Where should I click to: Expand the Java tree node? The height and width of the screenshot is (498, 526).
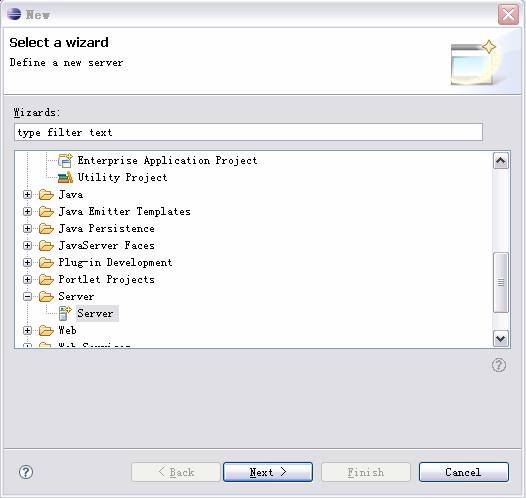[28, 195]
